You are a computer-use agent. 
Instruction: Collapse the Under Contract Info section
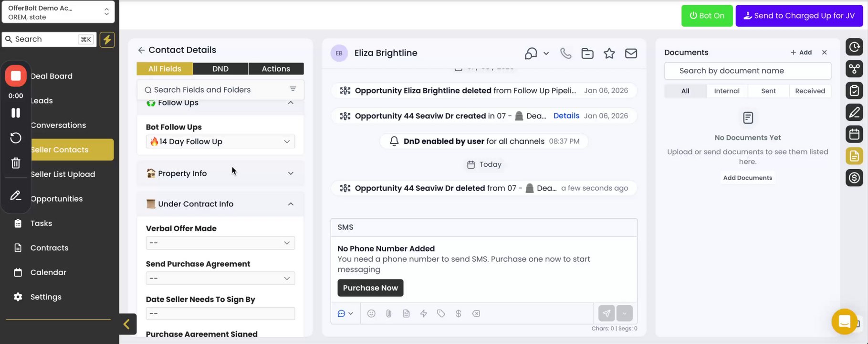point(291,204)
